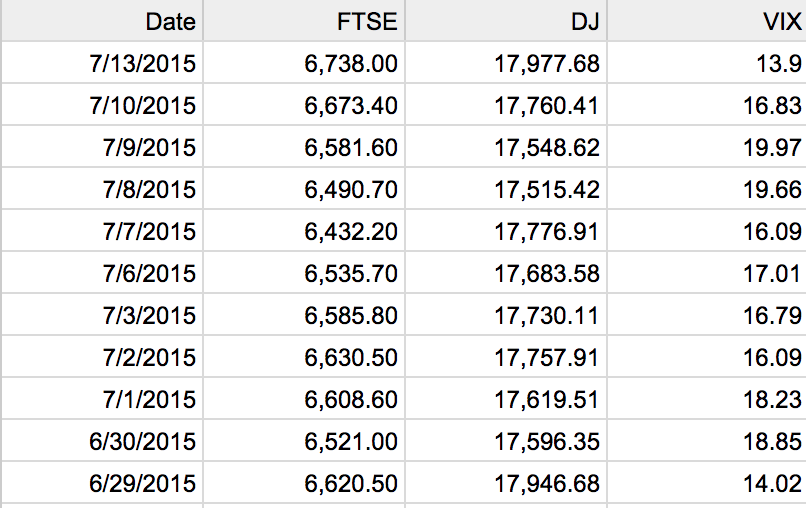Choose the DJ cell 17,730.11

pyautogui.click(x=506, y=315)
